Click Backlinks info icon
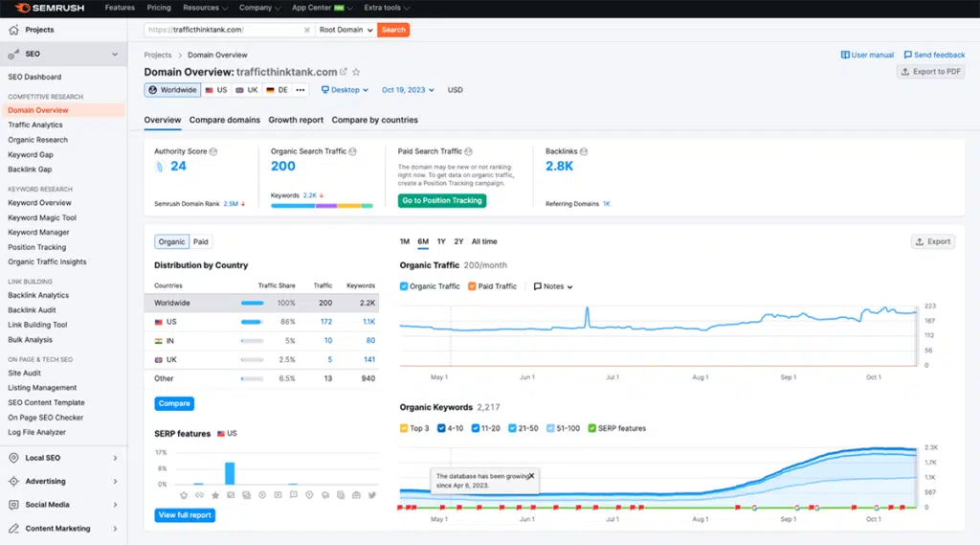 tap(584, 151)
